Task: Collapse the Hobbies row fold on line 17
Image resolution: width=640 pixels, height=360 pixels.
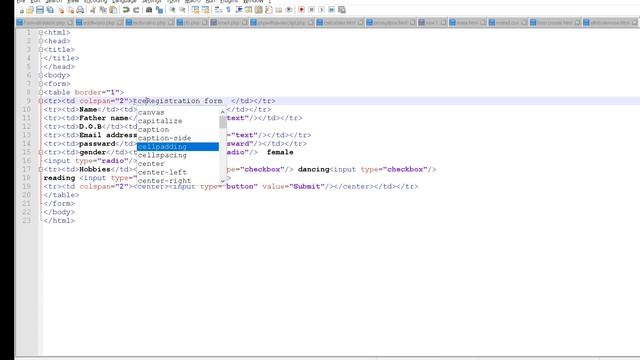Action: click(x=40, y=169)
